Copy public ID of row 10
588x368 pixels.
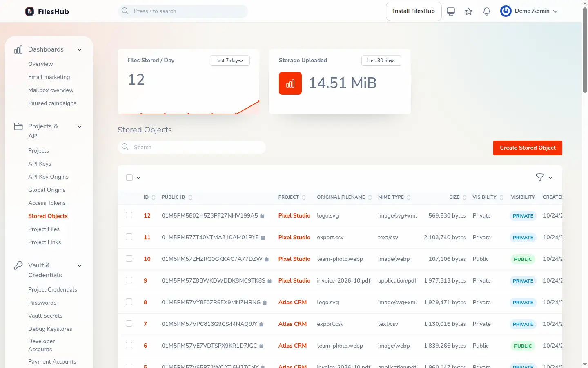267,259
